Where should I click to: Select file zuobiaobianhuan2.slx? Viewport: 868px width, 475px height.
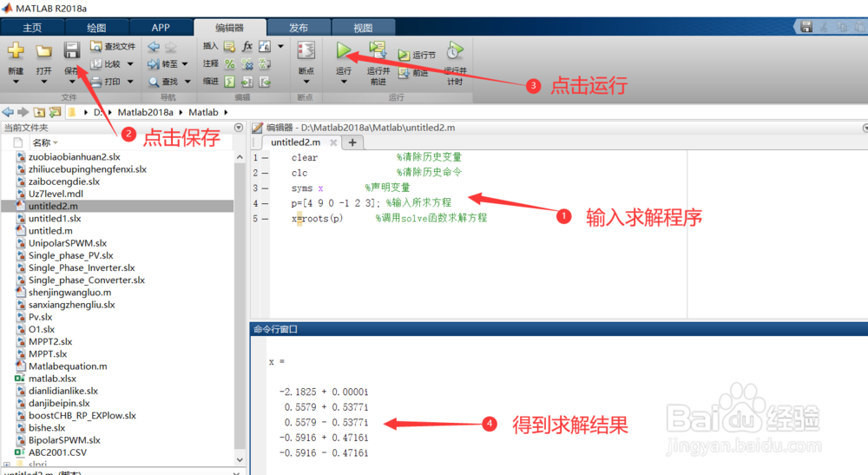(74, 156)
